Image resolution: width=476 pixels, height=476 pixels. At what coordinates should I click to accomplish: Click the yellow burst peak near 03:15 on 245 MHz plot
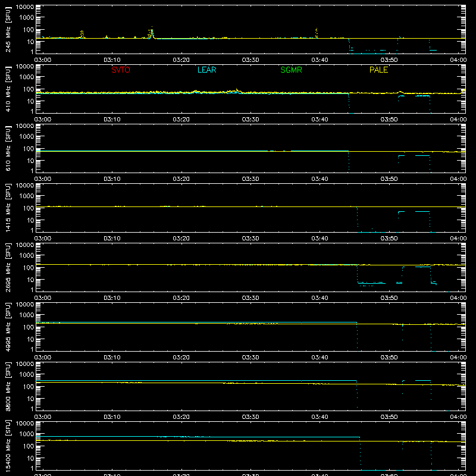(152, 32)
